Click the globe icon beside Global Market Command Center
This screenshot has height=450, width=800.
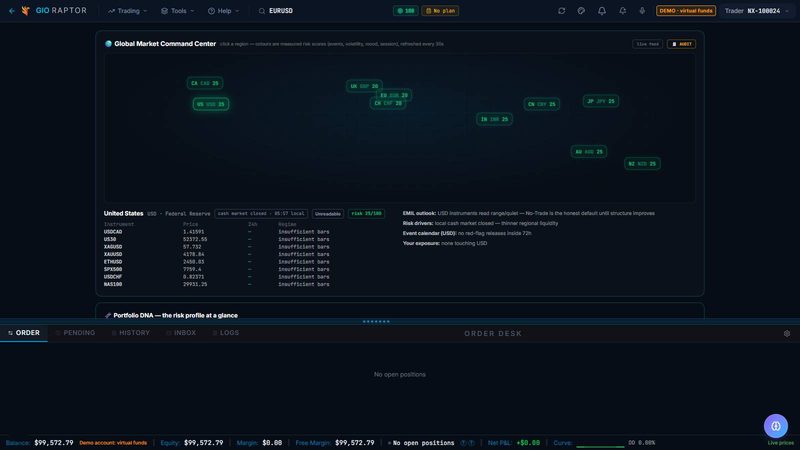point(108,44)
